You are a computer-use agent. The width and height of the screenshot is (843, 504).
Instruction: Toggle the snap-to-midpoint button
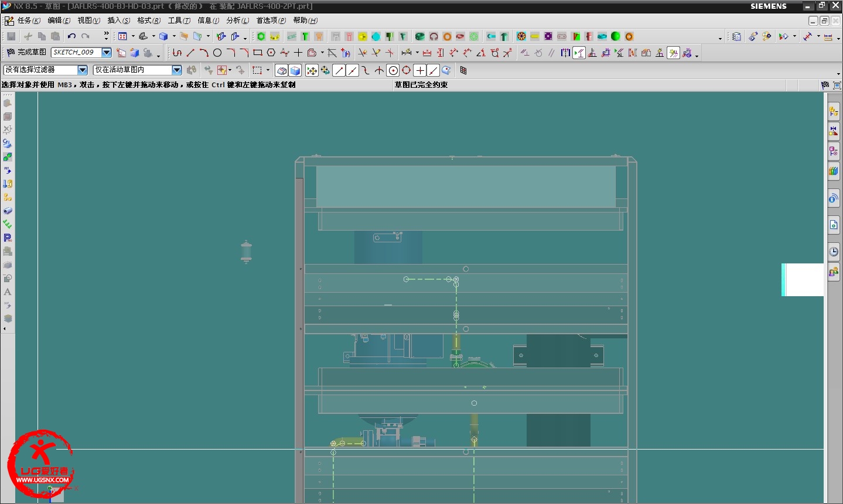(352, 70)
